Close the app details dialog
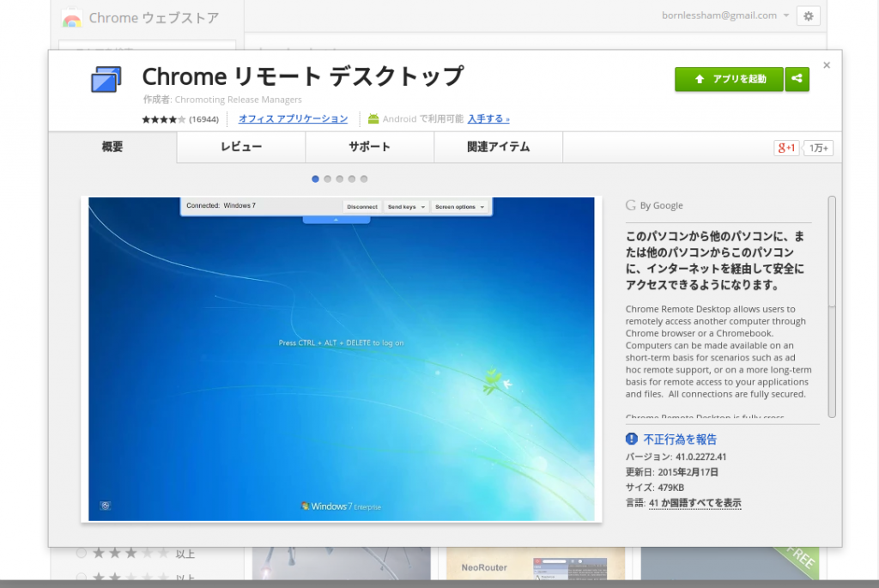The image size is (879, 588). [x=827, y=65]
